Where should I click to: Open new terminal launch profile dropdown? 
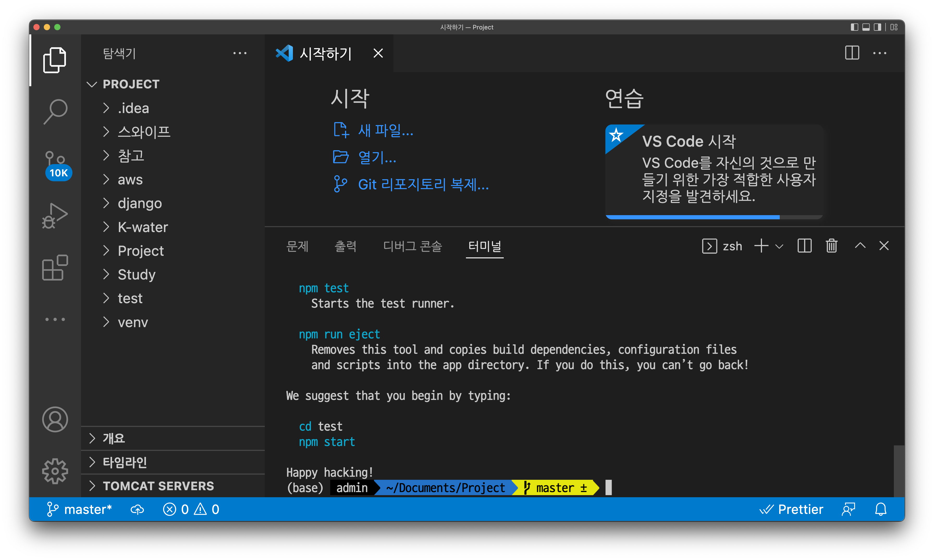click(779, 246)
